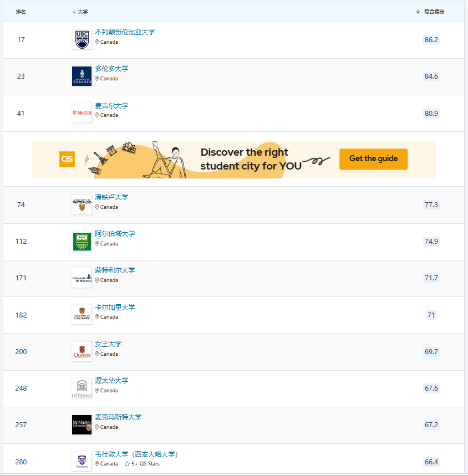Open the 多伦多大学 link

click(x=111, y=69)
